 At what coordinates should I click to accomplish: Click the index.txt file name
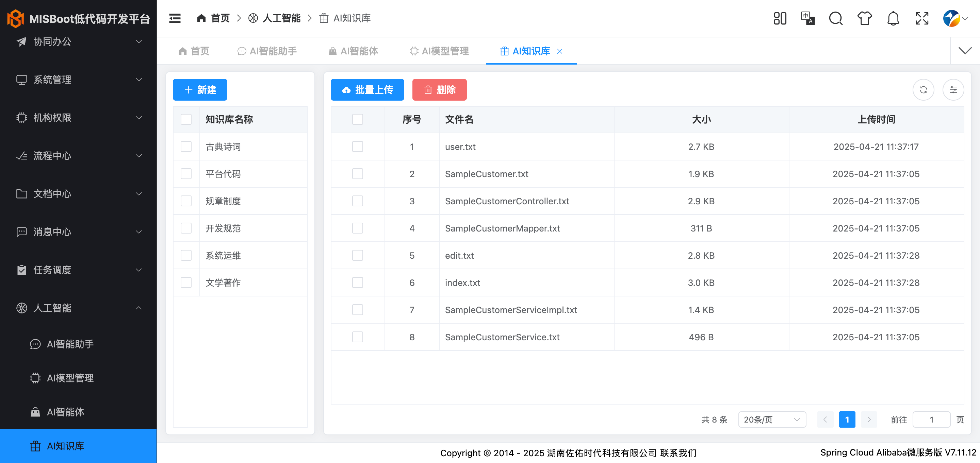pyautogui.click(x=462, y=282)
